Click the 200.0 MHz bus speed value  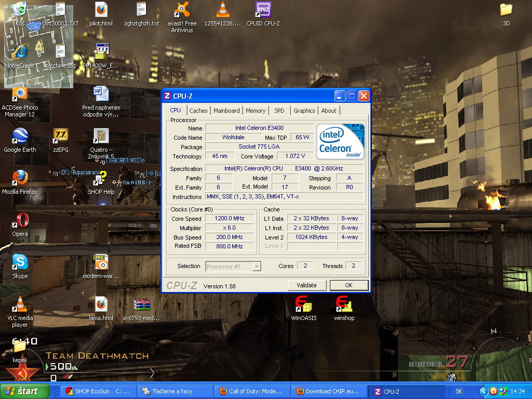pyautogui.click(x=230, y=237)
